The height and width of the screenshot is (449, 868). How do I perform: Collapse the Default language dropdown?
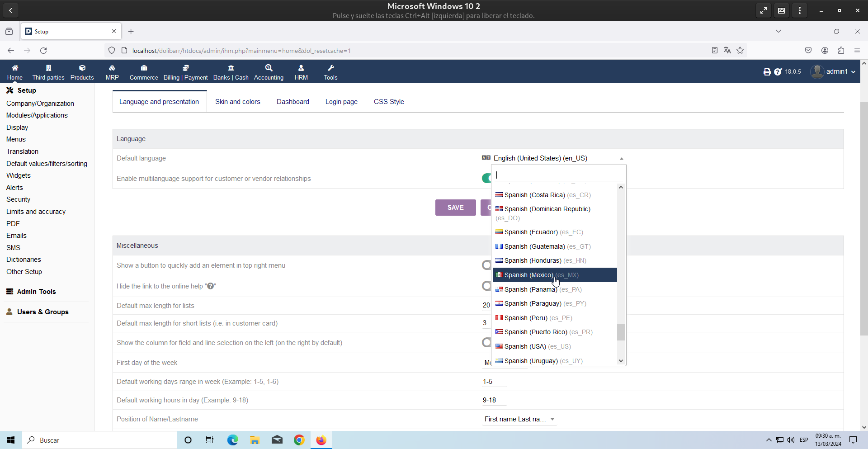pos(621,159)
